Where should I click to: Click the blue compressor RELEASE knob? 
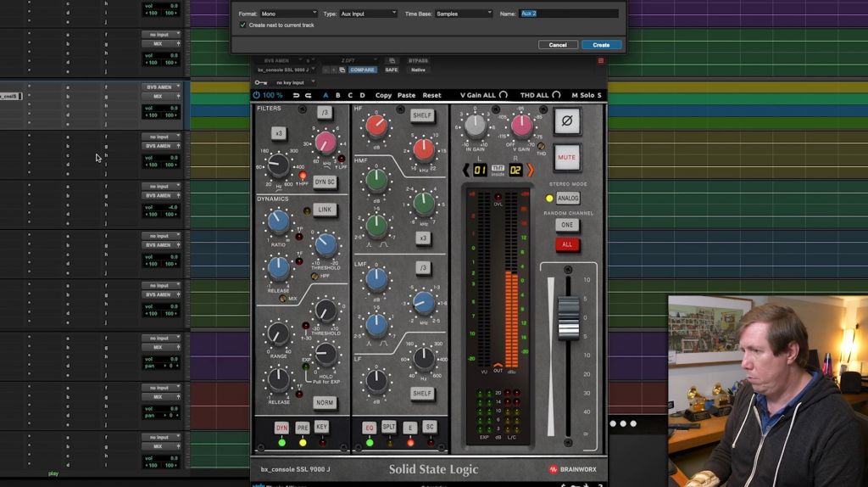coord(278,267)
